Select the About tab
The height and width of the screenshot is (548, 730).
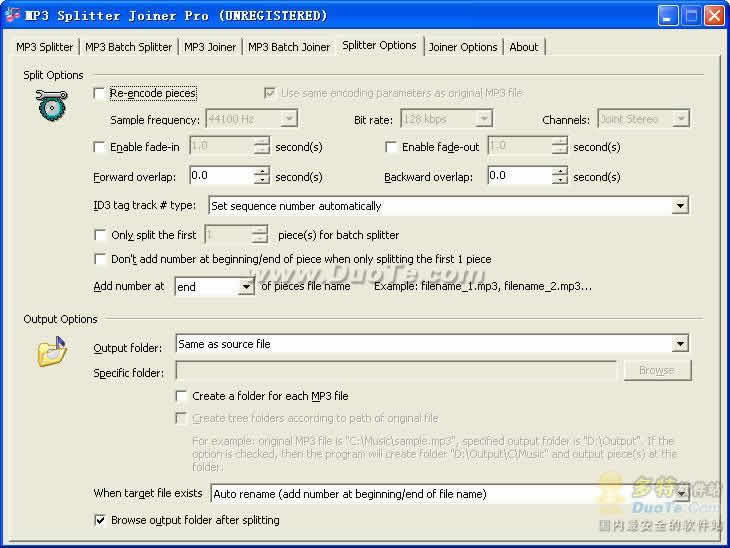coord(523,47)
